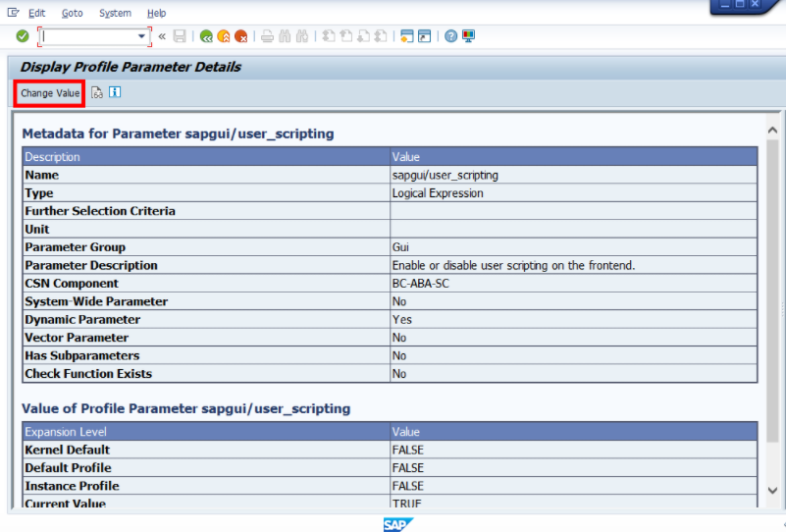The height and width of the screenshot is (532, 786).
Task: Select the BC-ABA-SC component value
Action: click(573, 284)
